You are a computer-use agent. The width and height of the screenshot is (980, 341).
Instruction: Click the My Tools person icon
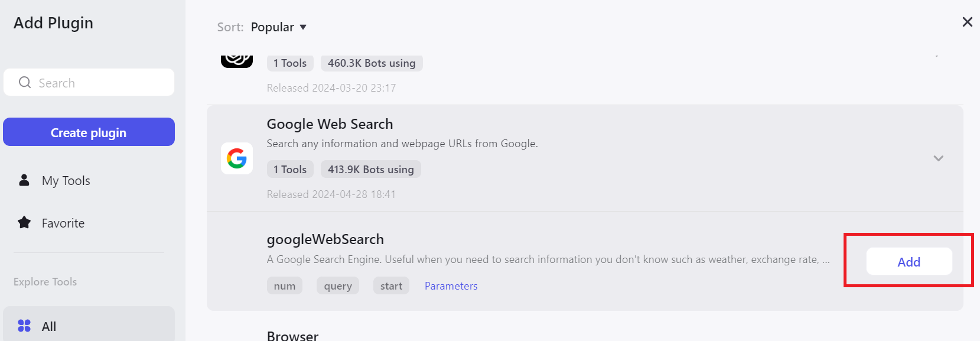click(24, 180)
